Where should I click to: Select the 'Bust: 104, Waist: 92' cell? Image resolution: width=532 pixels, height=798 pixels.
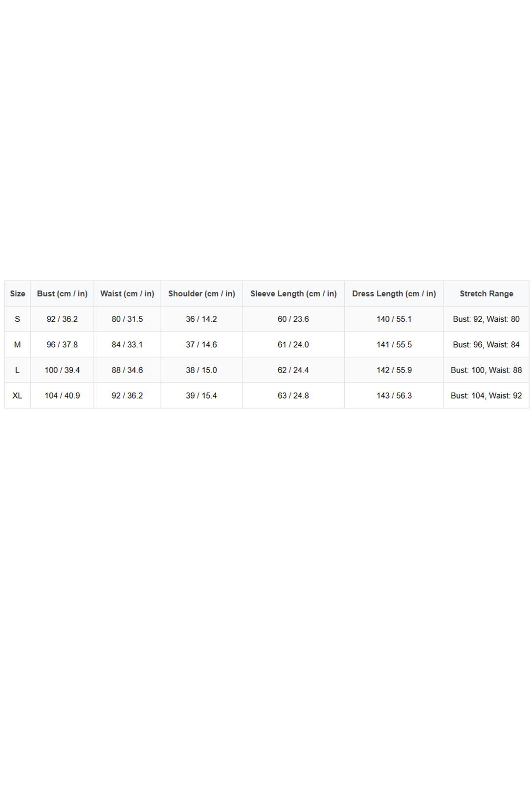(x=486, y=395)
